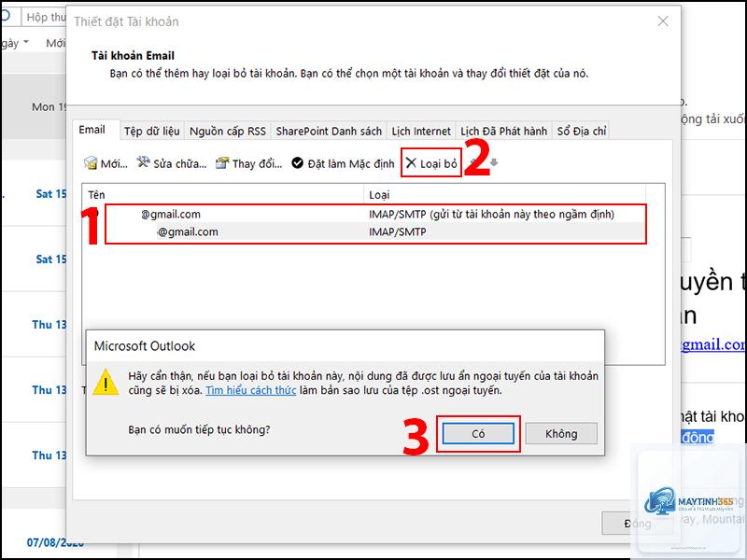Click the Sửa chữa... toolbar label
747x560 pixels.
coord(180,164)
